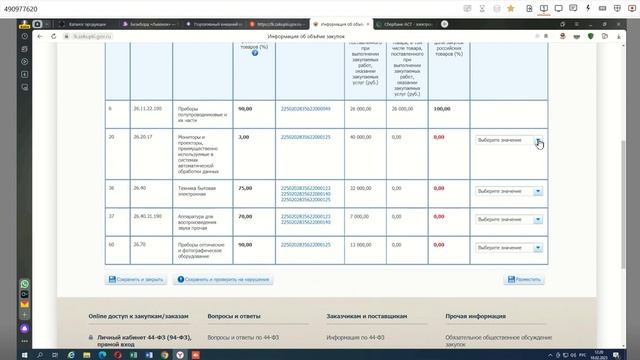Click the keyboard icon in the top toolbar
This screenshot has width=640, height=360.
tap(602, 8)
